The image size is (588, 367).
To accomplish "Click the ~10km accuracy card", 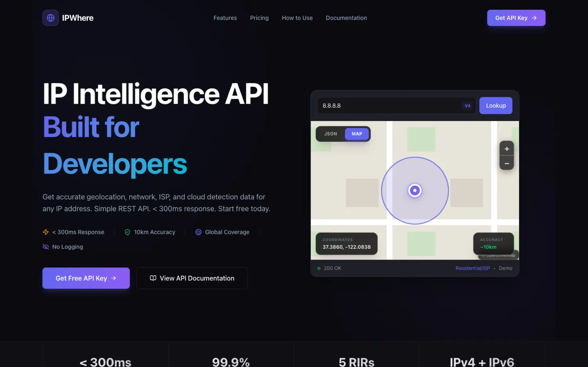I will point(494,244).
